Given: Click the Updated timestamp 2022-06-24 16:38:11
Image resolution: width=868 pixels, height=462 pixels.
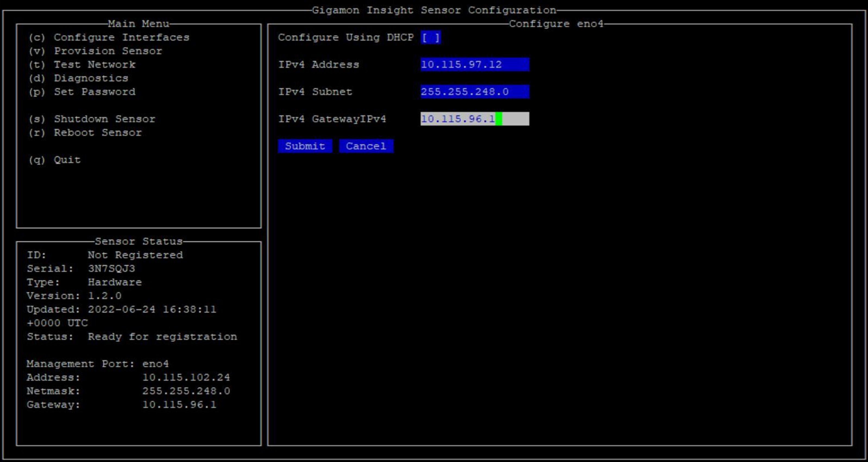Looking at the screenshot, I should (x=152, y=309).
